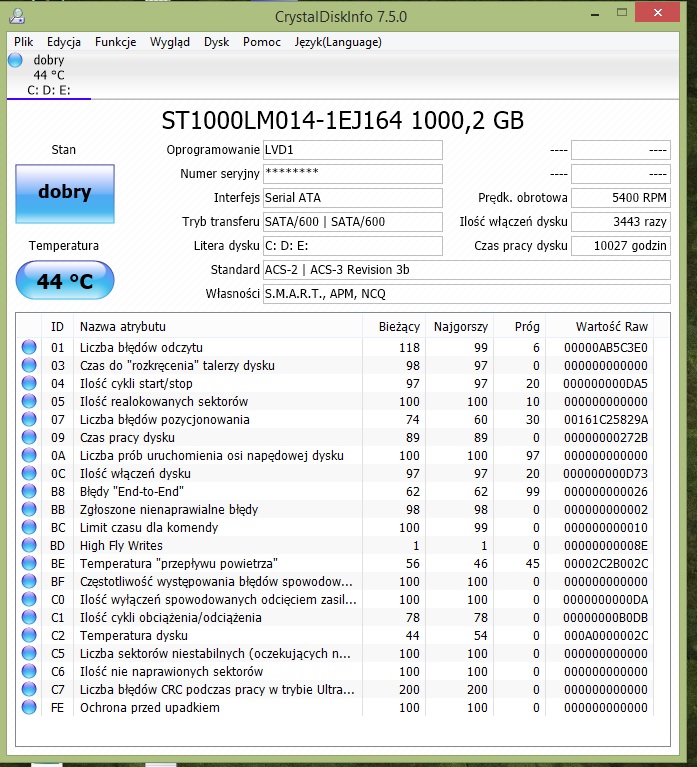
Task: Open the Plik menu
Action: [x=23, y=42]
